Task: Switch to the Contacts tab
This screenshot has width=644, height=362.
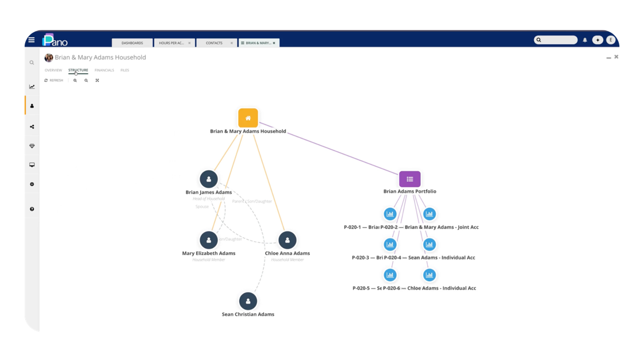Action: [214, 43]
